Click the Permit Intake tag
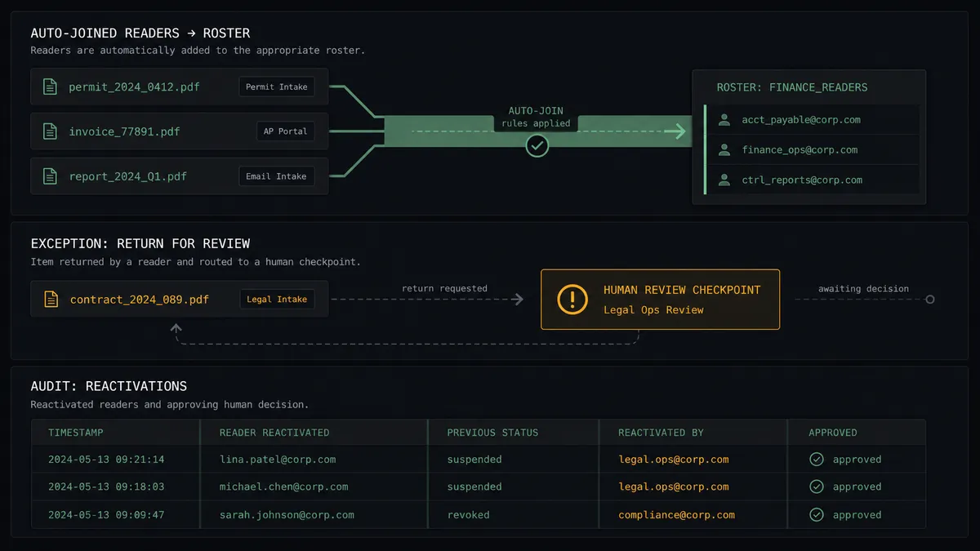This screenshot has height=551, width=980. (277, 87)
